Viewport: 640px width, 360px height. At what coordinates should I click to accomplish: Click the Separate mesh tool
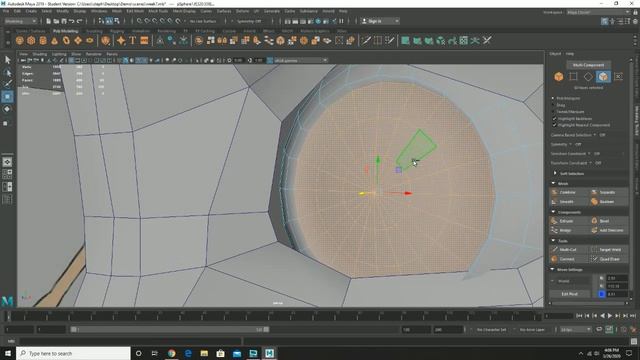coord(609,192)
